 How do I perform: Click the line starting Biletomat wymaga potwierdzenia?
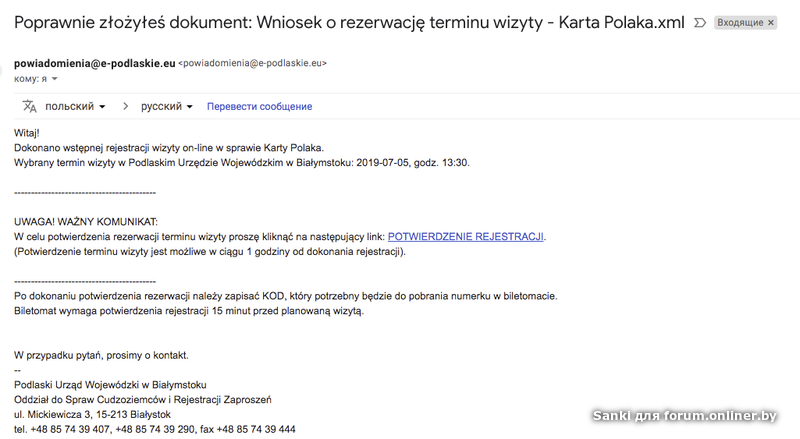tap(189, 311)
